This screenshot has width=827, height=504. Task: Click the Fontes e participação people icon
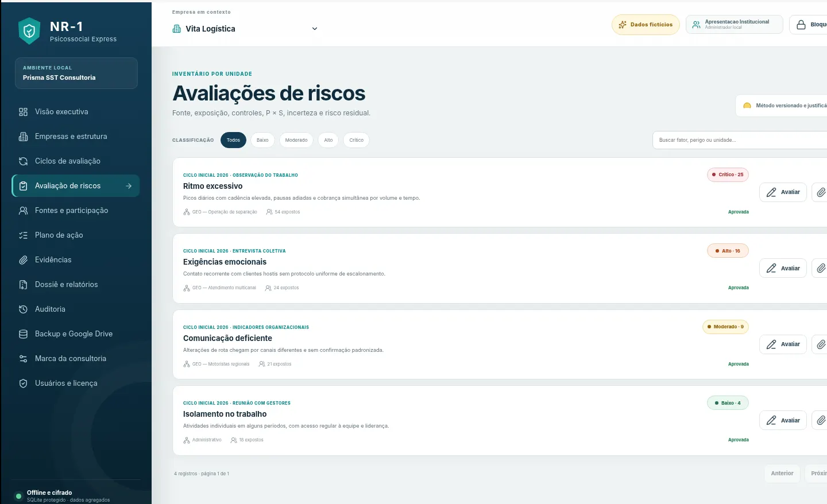tap(23, 211)
